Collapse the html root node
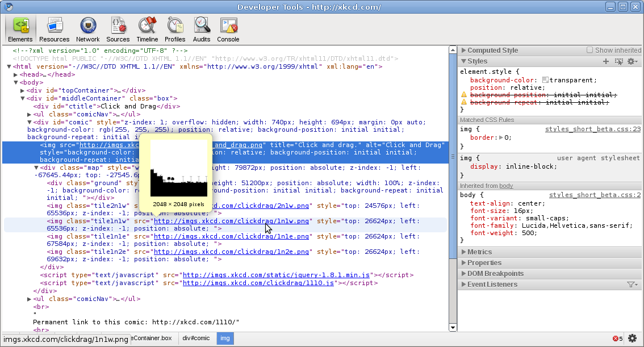 9,66
